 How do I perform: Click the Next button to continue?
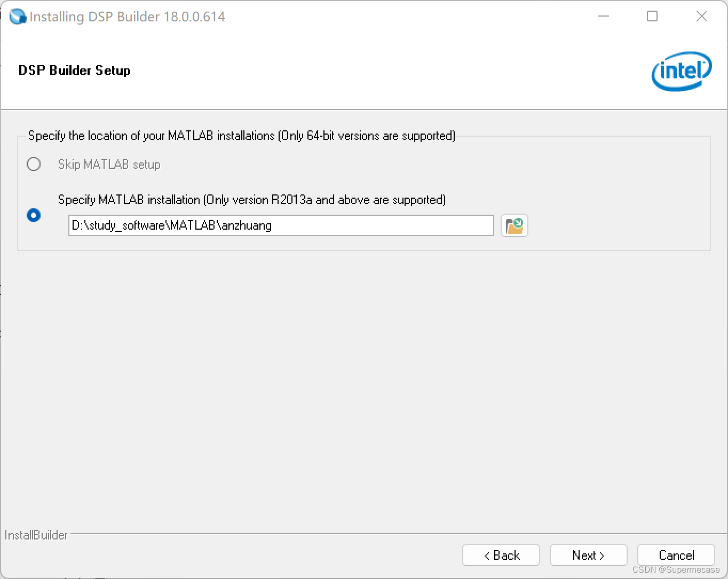pyautogui.click(x=588, y=555)
